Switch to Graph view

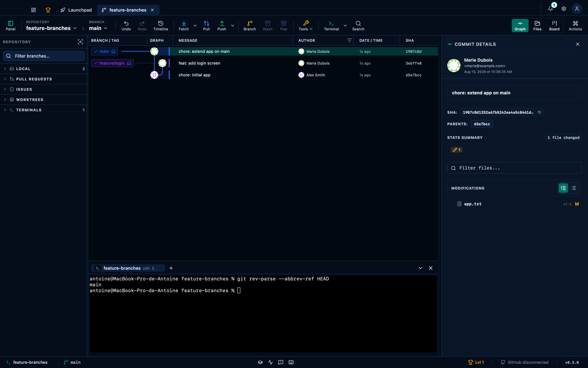pos(520,26)
